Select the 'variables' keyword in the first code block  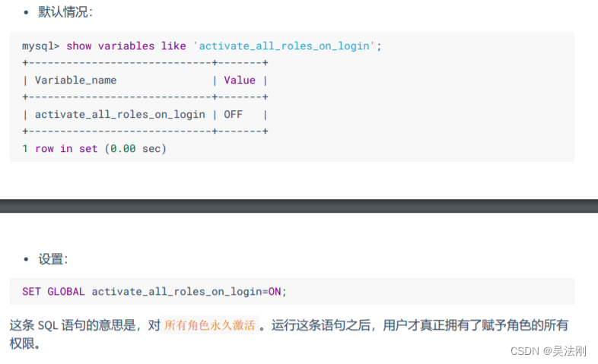tap(126, 46)
